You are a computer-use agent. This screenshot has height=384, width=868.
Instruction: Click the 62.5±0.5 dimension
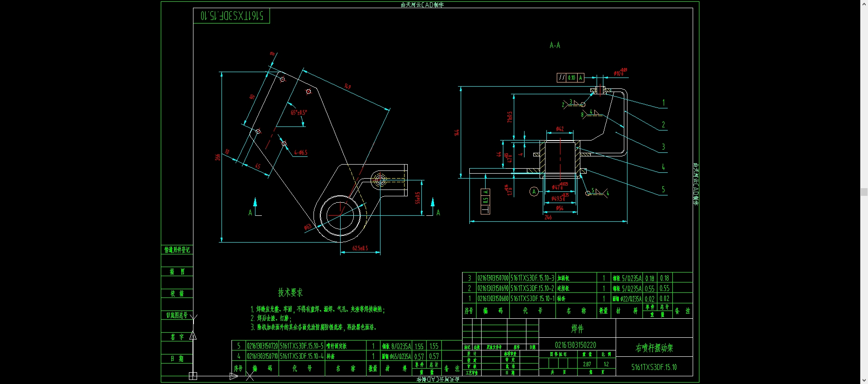coord(360,248)
